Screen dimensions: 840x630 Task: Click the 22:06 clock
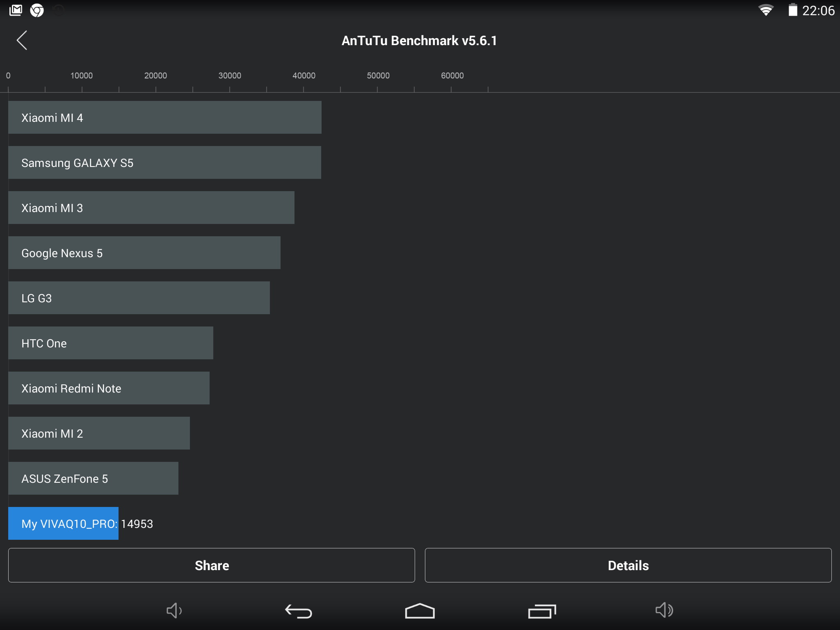(x=818, y=10)
